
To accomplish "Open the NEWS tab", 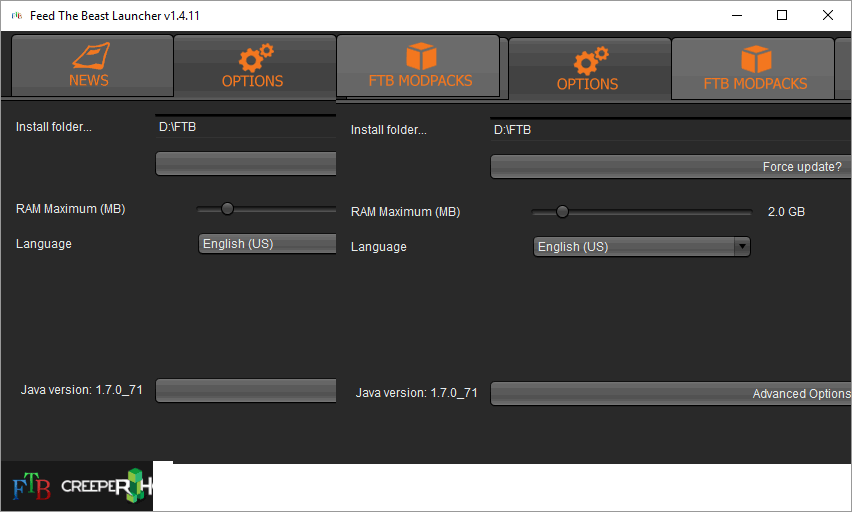I will (x=90, y=80).
